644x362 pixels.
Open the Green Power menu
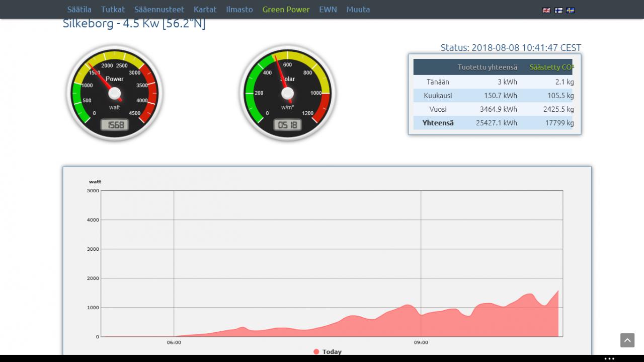pyautogui.click(x=286, y=10)
